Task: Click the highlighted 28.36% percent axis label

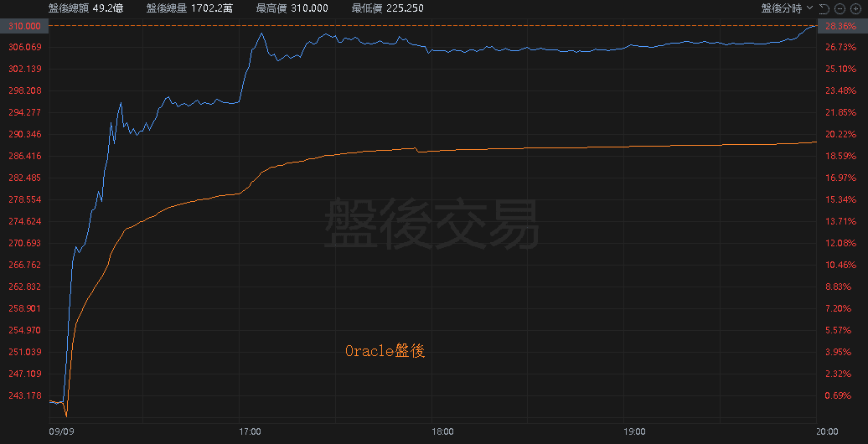Action: (x=843, y=25)
